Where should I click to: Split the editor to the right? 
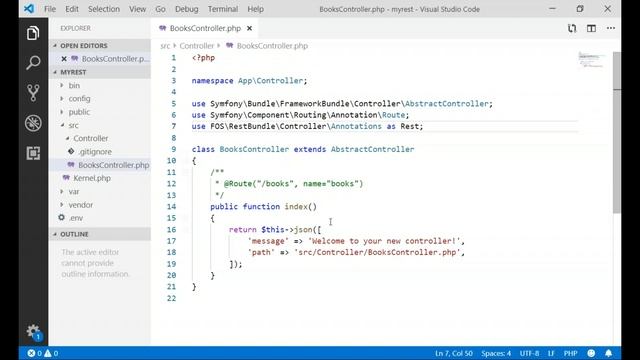[591, 28]
